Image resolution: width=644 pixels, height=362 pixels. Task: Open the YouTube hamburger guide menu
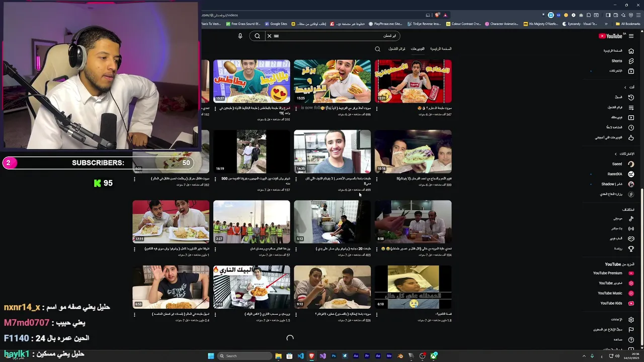631,36
